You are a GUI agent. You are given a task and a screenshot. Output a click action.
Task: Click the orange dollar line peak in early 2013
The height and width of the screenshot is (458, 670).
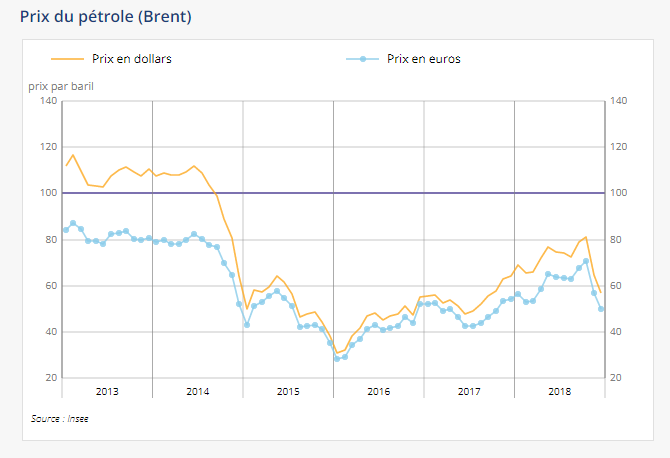click(73, 155)
